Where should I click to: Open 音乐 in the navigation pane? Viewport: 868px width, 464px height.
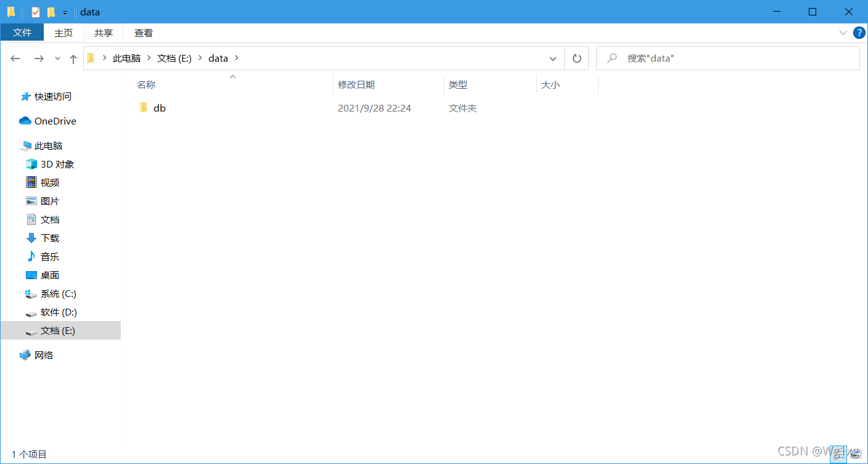click(50, 256)
